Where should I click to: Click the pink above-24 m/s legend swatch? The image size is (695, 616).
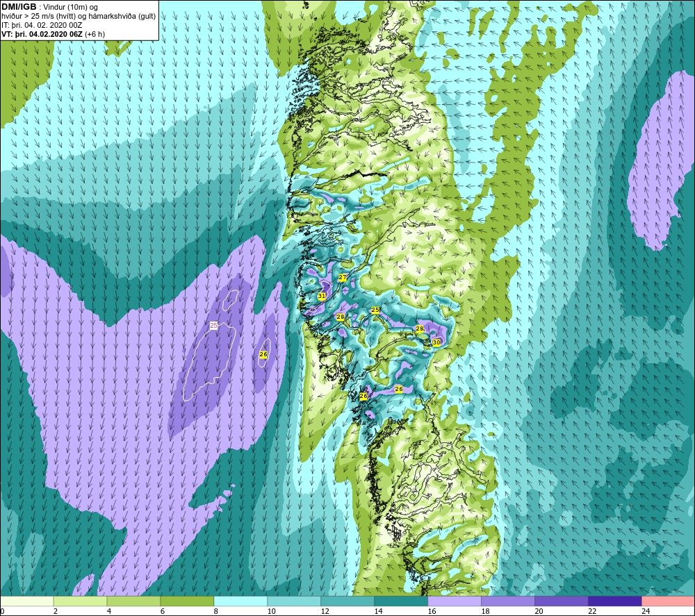669,601
